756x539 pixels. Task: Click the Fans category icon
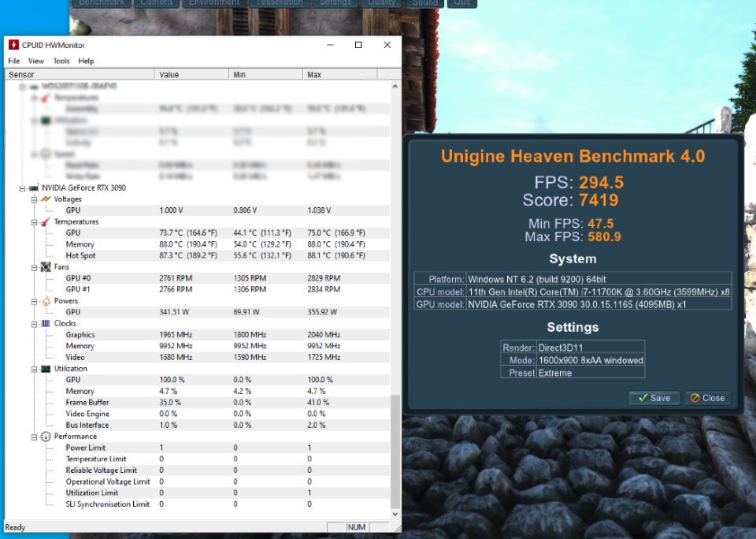pos(46,267)
